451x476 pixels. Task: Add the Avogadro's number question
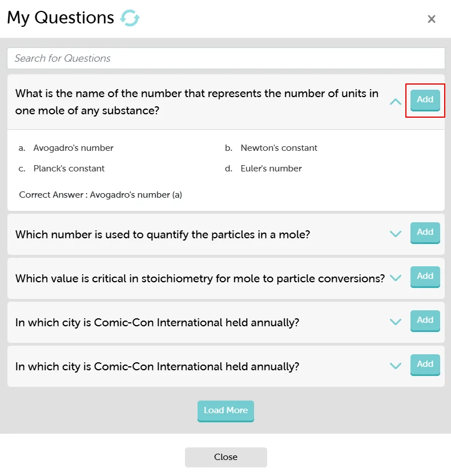click(425, 99)
